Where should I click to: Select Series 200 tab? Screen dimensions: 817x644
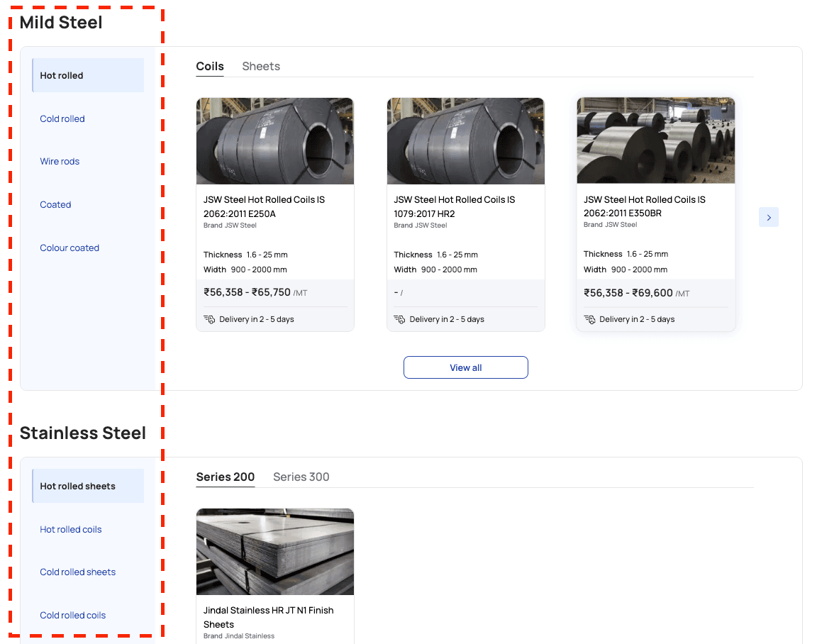click(226, 477)
